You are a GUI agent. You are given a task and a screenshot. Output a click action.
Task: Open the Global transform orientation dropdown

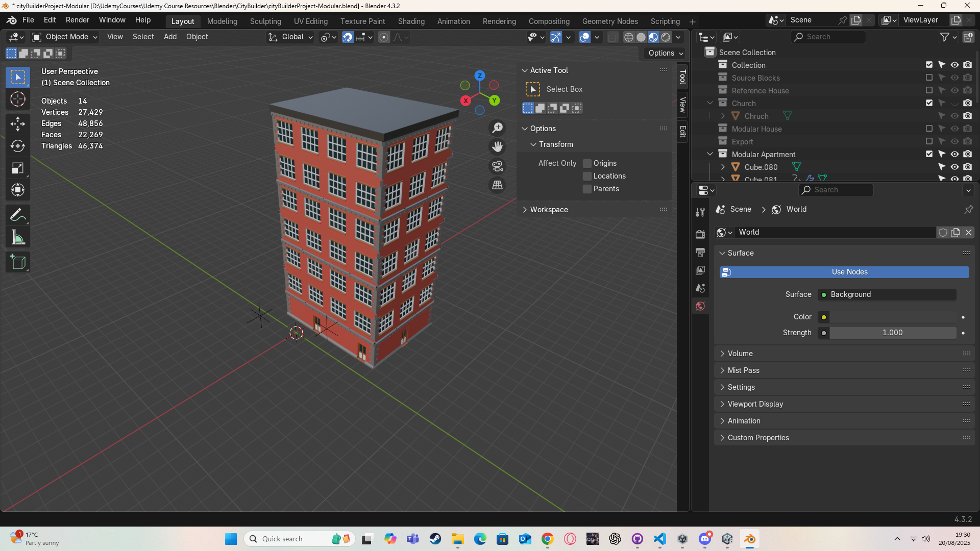point(291,37)
